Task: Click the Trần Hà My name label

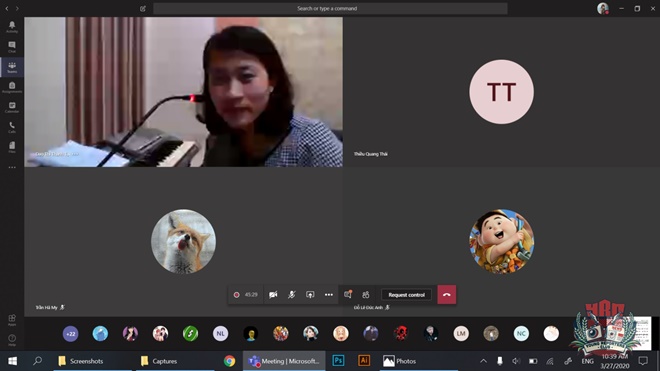Action: click(46, 307)
